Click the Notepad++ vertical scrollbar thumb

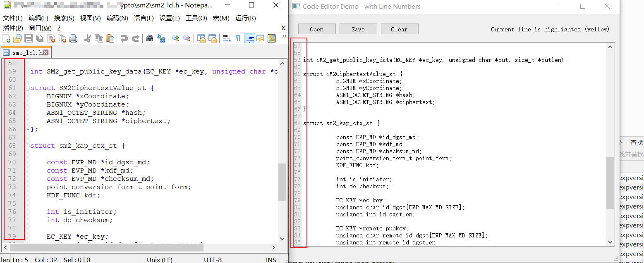tap(282, 182)
